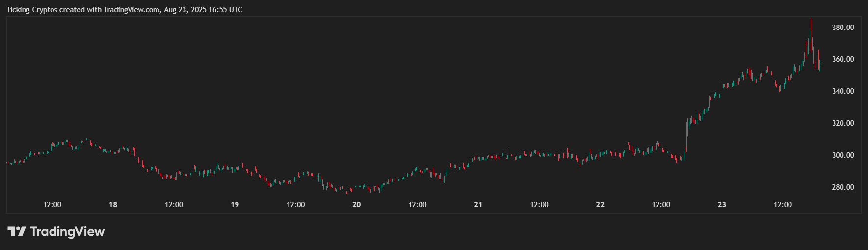This screenshot has width=868, height=250.
Task: Click the TradingView logo icon
Action: pyautogui.click(x=16, y=231)
